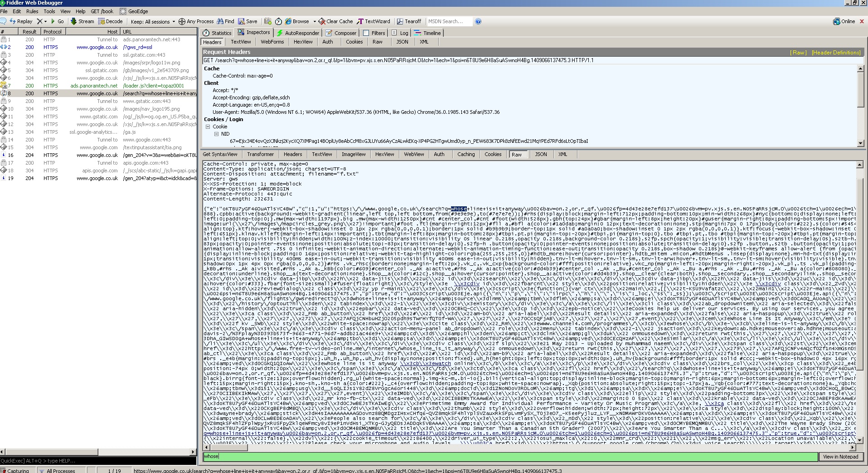Select session 16 with /gen_204?v=3 URL
This screenshot has height=473, width=868.
98,155
